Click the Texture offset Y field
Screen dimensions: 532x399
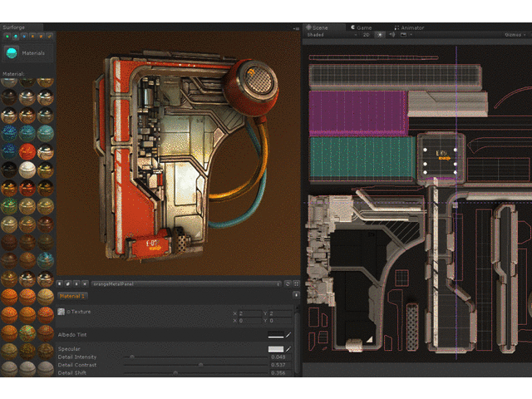[280, 321]
